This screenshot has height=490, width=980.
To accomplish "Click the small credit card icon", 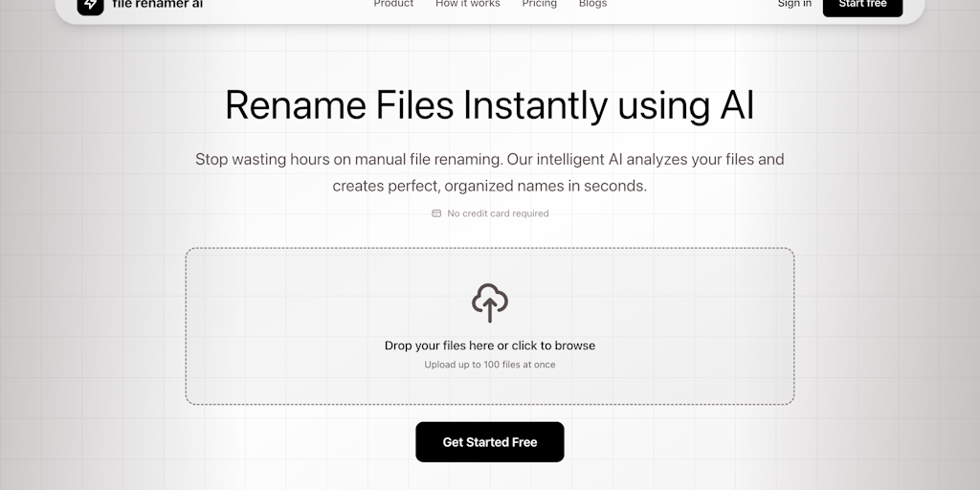I will [436, 213].
